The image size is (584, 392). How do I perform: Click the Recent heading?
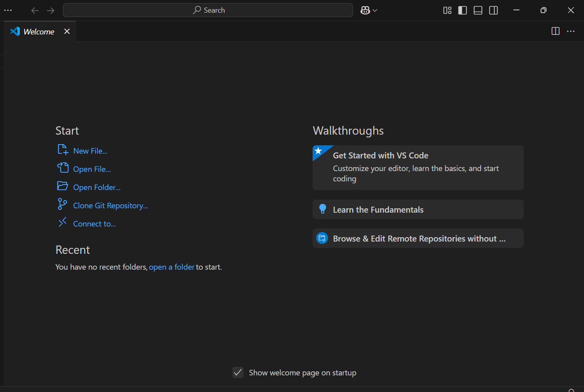73,250
